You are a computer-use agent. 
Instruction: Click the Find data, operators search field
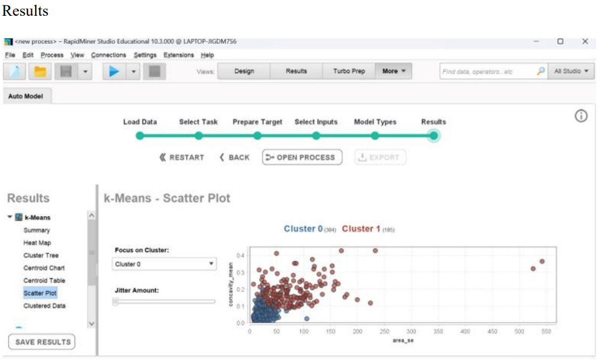(487, 72)
